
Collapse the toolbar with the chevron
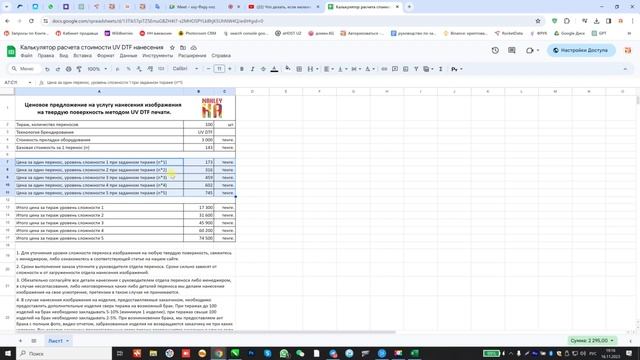coord(625,69)
